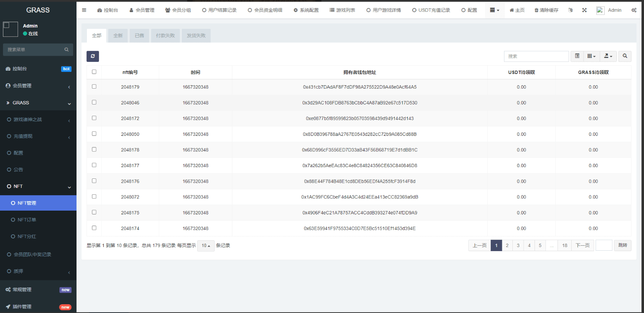Collapse the NFT sidebar group
Screen dimensions: 644x313
point(38,186)
